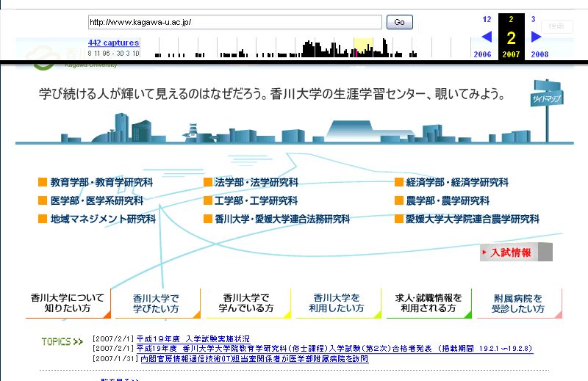Screen dimensions: 588x381
Task: Open the 442 captures link
Action: click(113, 43)
